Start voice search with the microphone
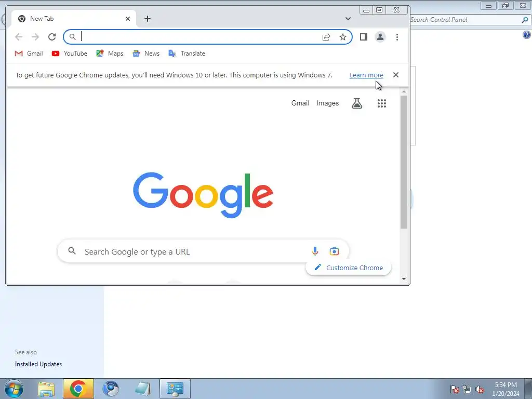Image resolution: width=532 pixels, height=399 pixels. coord(315,251)
